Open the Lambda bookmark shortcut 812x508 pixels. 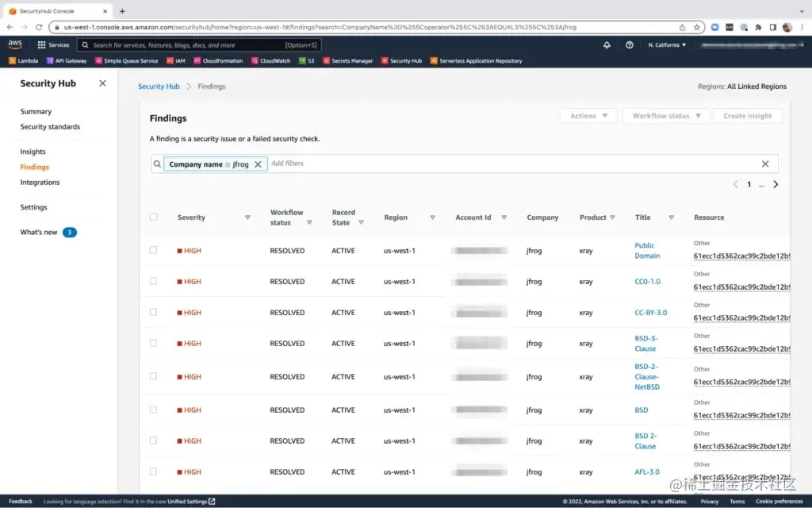(23, 60)
